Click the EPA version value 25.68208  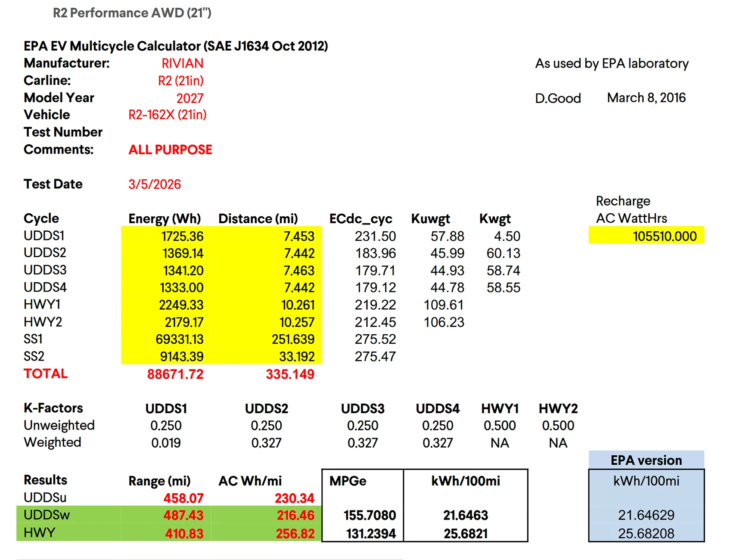click(x=646, y=534)
